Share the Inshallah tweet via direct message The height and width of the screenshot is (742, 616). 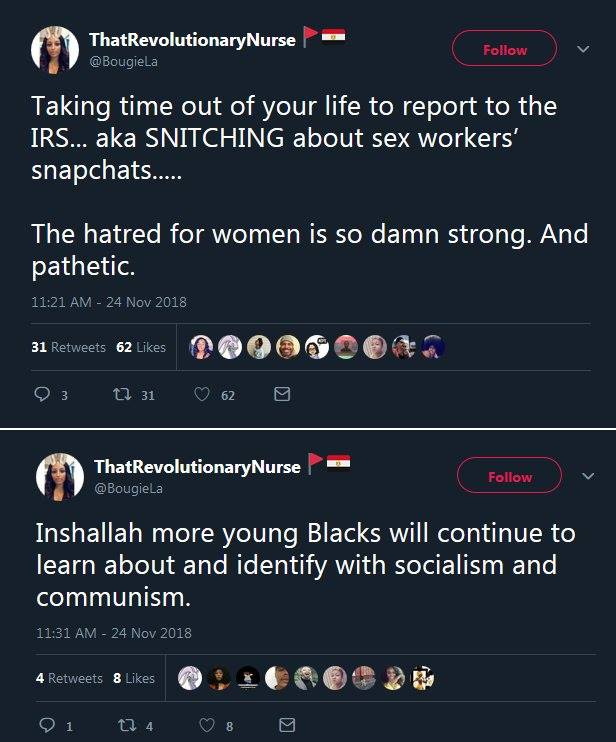[x=286, y=725]
